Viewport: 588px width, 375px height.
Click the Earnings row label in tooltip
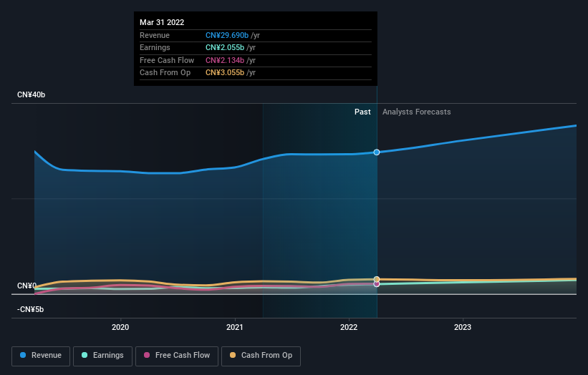click(x=155, y=47)
